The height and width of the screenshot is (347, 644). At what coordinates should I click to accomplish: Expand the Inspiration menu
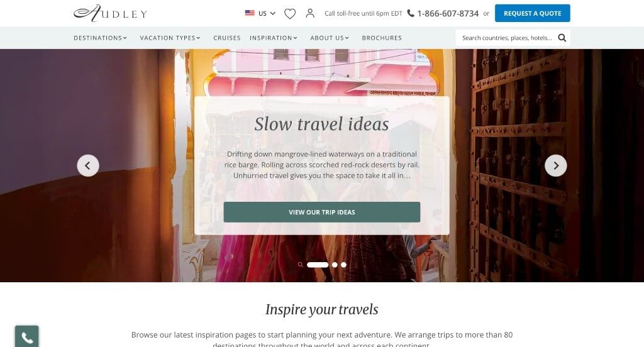point(274,38)
